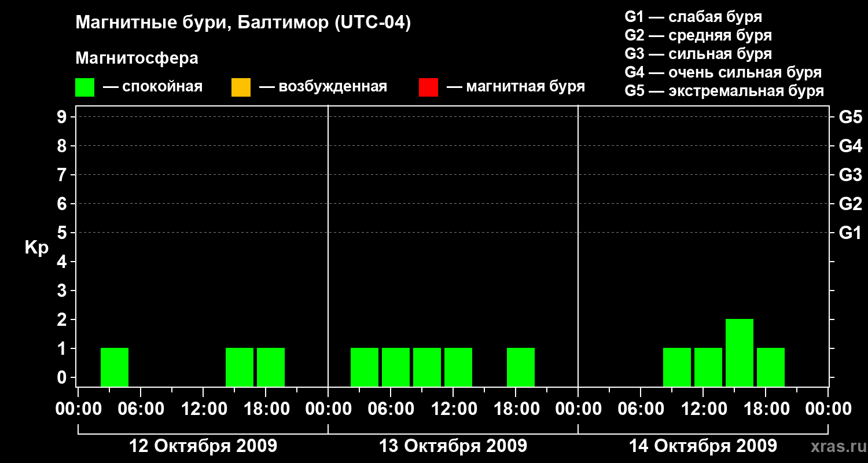Viewport: 868px width, 463px height.
Task: Click the '13 Октября 2009' date label
Action: point(453,446)
